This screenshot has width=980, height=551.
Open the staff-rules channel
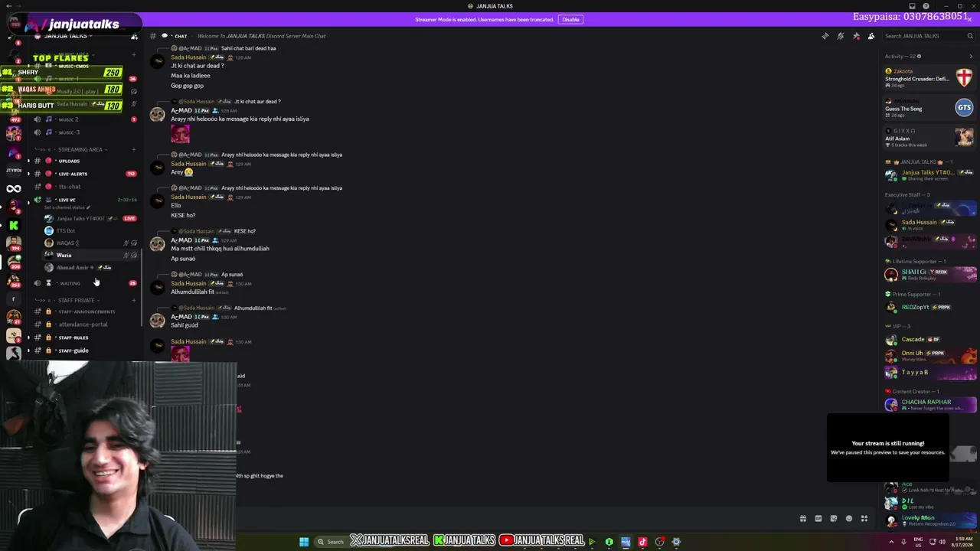(84, 337)
